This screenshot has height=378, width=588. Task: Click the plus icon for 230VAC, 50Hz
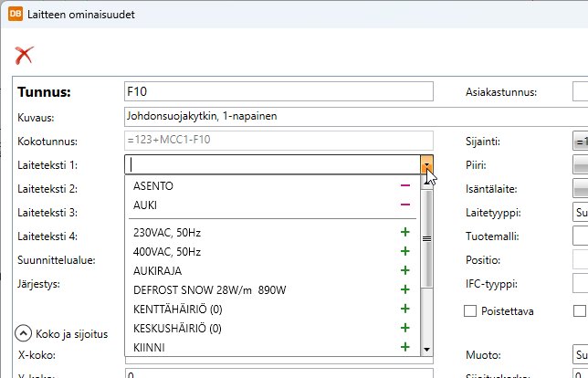[404, 232]
